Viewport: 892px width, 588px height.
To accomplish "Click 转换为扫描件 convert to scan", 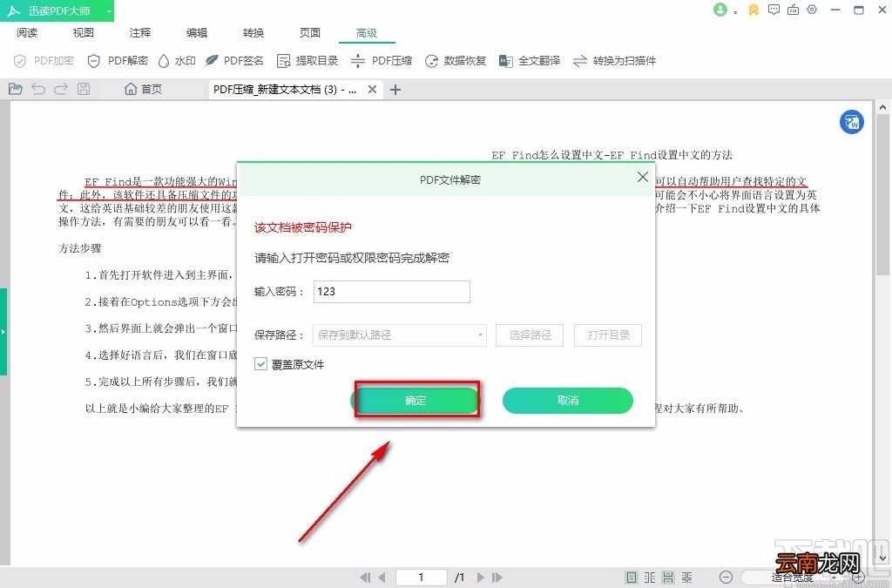I will coord(614,61).
